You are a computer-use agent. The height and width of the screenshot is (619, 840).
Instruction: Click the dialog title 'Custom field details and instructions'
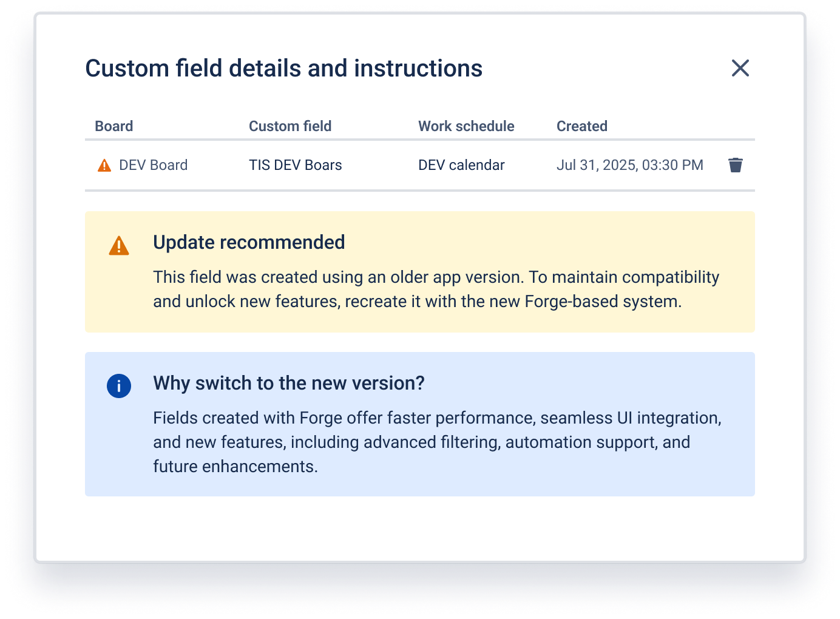pos(283,69)
